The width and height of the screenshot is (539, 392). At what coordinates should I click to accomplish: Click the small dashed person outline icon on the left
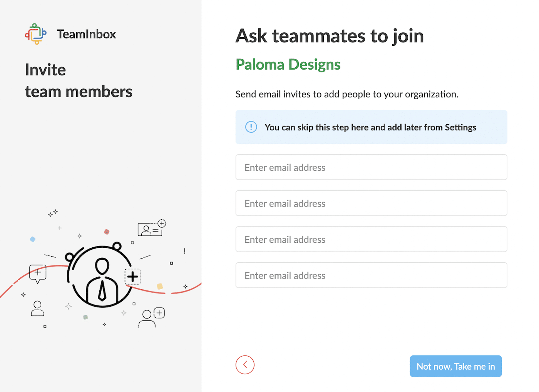pyautogui.click(x=37, y=308)
